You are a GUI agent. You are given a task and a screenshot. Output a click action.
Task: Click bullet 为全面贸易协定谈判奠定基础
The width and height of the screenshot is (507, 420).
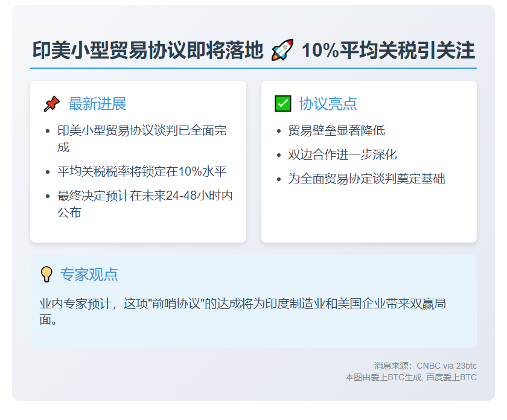pyautogui.click(x=367, y=179)
